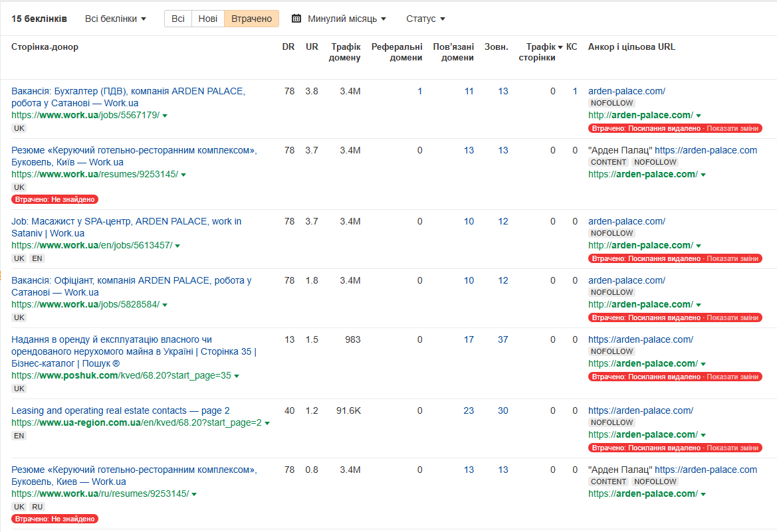
Task: Switch the filter to Всі
Action: click(178, 19)
